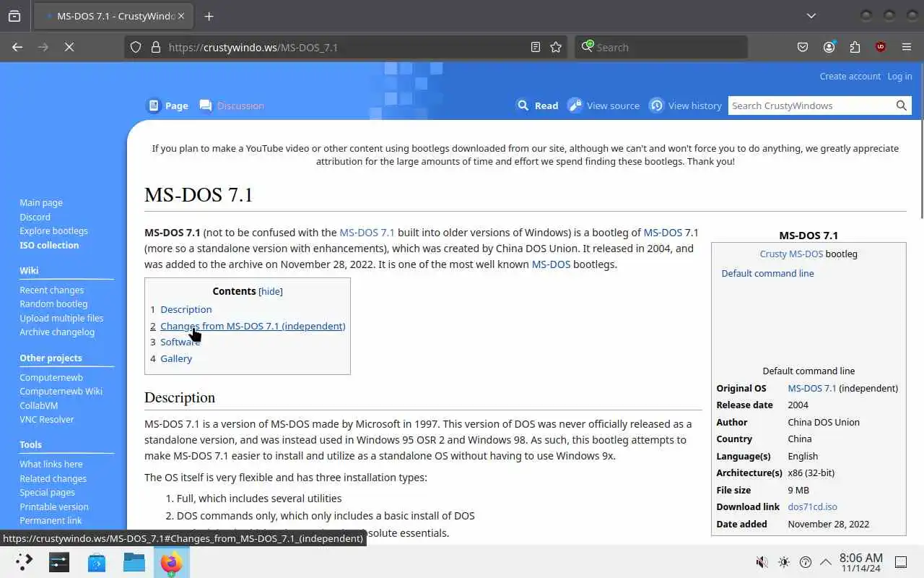Download dos71cd.iso from infobox link

[812, 506]
